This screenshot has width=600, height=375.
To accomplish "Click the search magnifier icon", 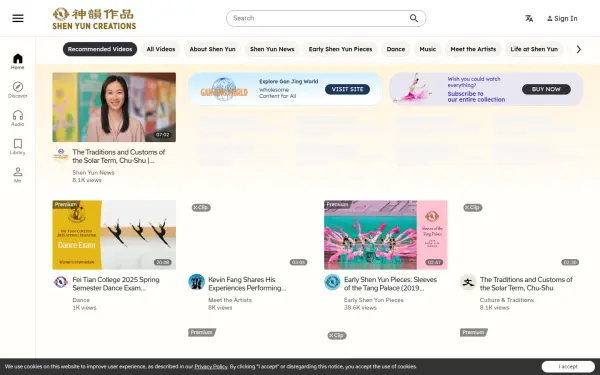I will coord(414,18).
